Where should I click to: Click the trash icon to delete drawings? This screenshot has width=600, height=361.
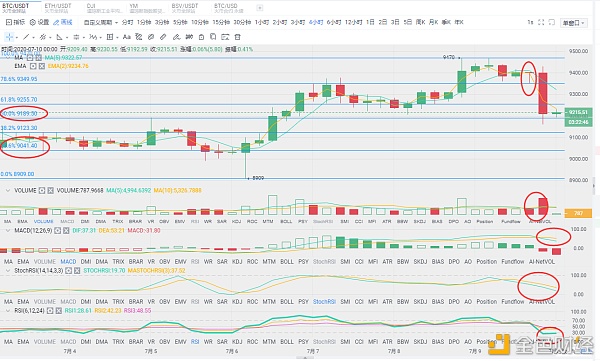tap(237, 37)
